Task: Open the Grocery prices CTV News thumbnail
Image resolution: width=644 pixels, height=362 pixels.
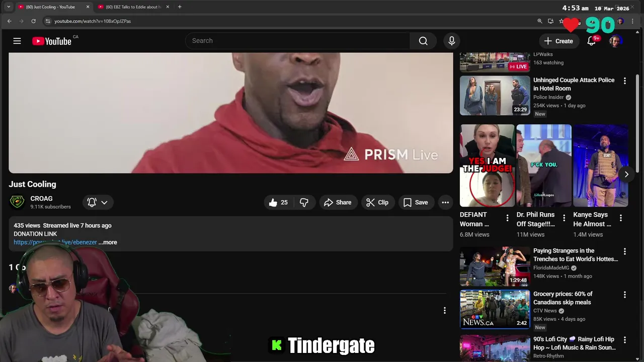Action: click(495, 309)
